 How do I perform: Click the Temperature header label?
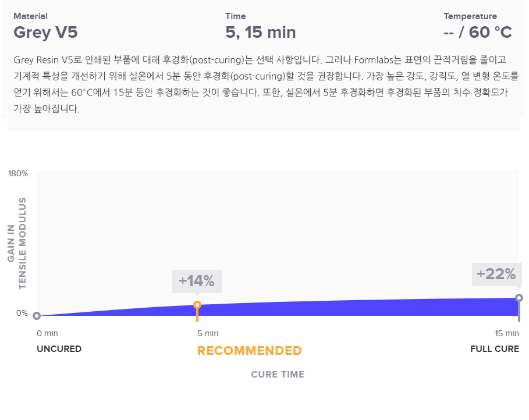coord(470,16)
